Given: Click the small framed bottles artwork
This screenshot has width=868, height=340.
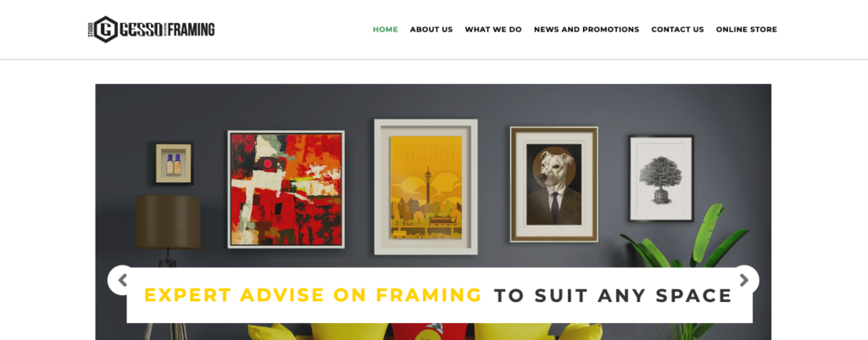Looking at the screenshot, I should click(x=174, y=164).
